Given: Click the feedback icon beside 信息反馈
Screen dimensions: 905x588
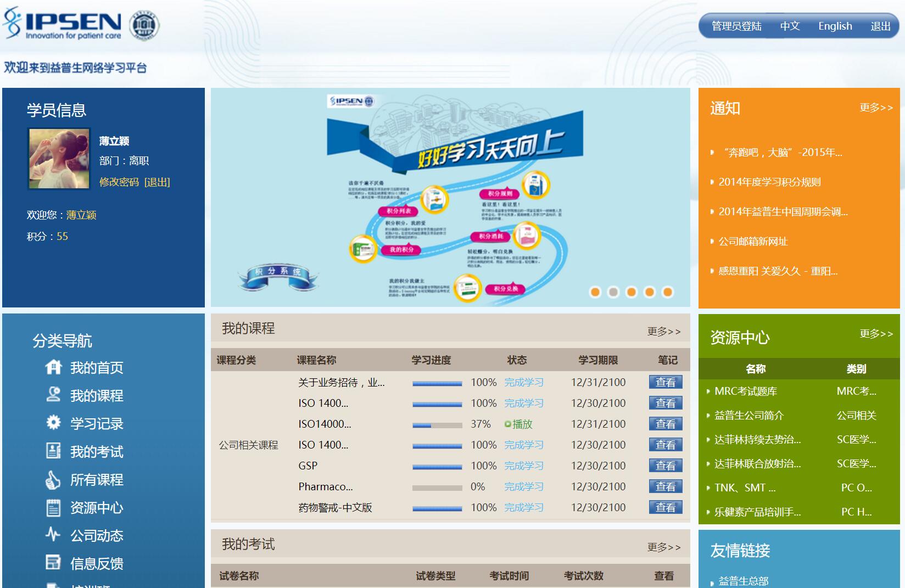Looking at the screenshot, I should click(53, 562).
